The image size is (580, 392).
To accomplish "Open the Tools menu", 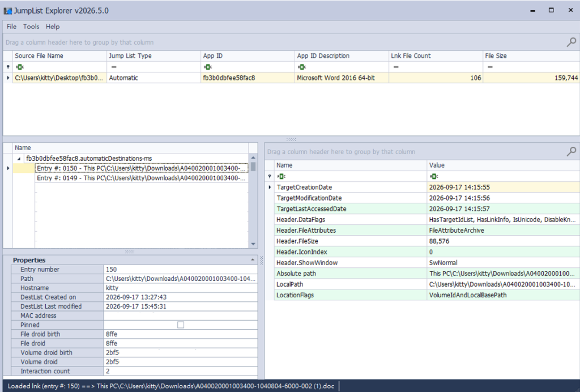I will tap(31, 27).
